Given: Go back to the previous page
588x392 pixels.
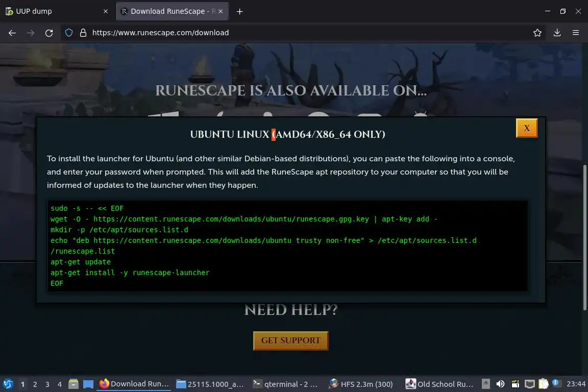Looking at the screenshot, I should [12, 33].
